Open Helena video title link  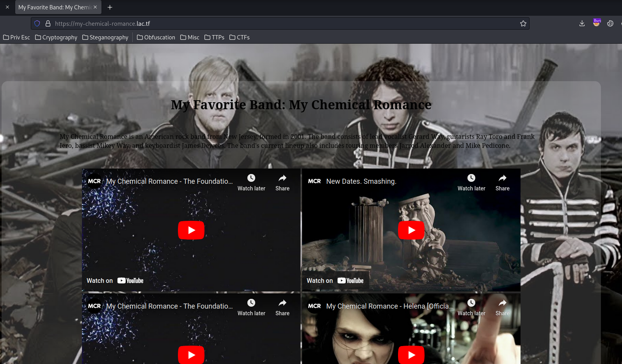point(390,306)
